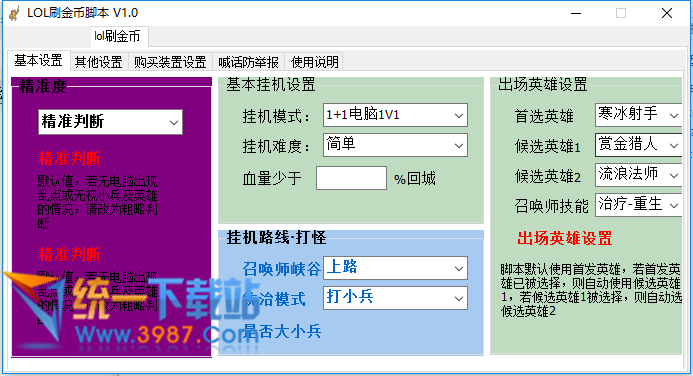Select the lol刷金币 top tab
Image resolution: width=693 pixels, height=376 pixels.
(x=119, y=36)
